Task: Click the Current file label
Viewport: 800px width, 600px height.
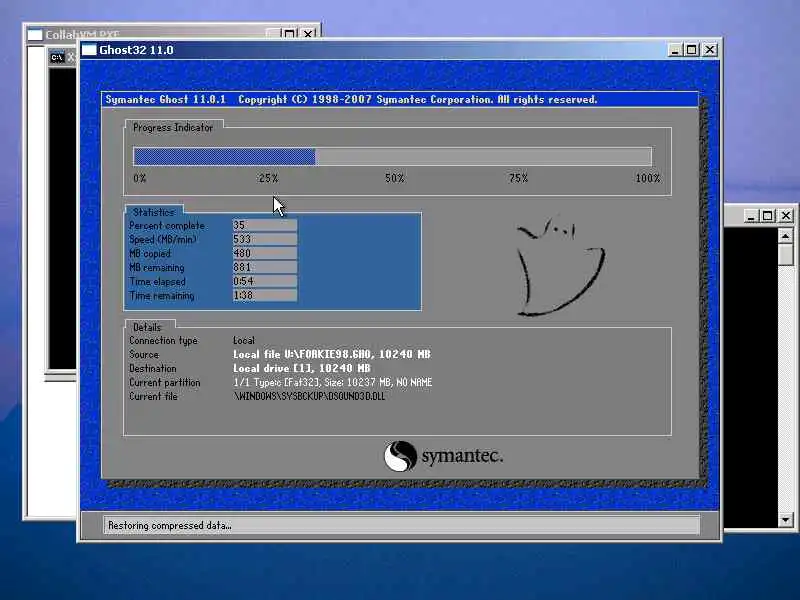Action: (153, 396)
